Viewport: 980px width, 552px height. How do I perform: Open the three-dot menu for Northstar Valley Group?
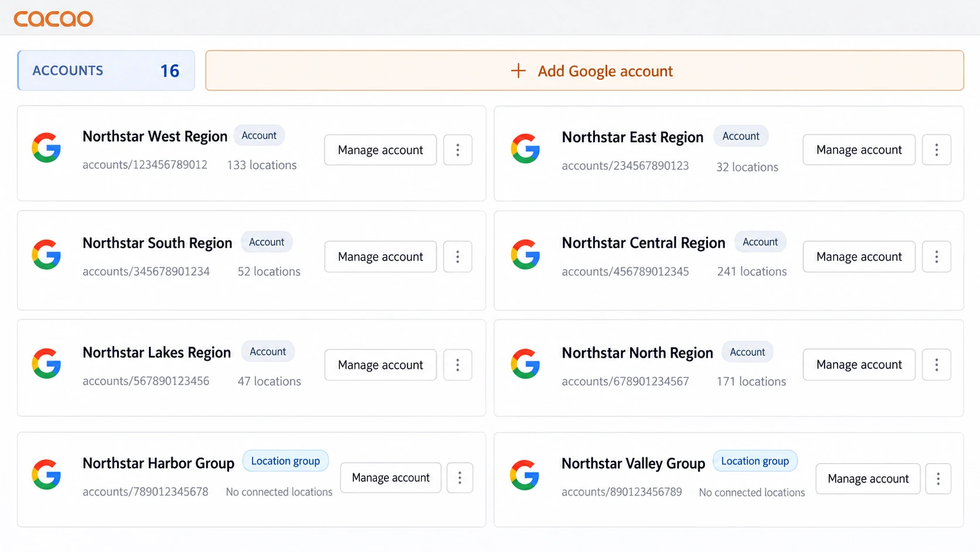[x=938, y=479]
